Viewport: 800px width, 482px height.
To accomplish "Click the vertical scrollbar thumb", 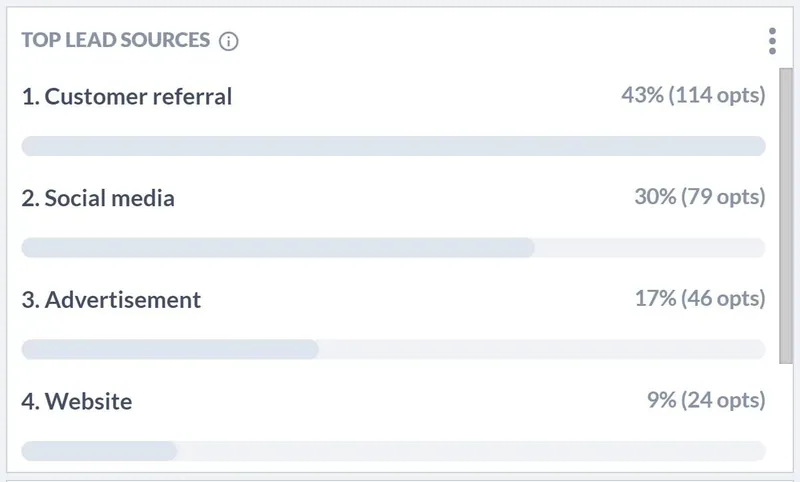I will click(x=786, y=216).
